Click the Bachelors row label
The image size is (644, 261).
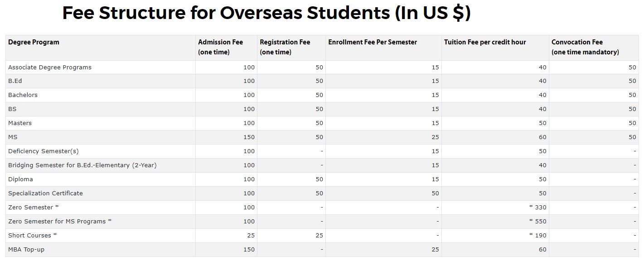coord(23,95)
